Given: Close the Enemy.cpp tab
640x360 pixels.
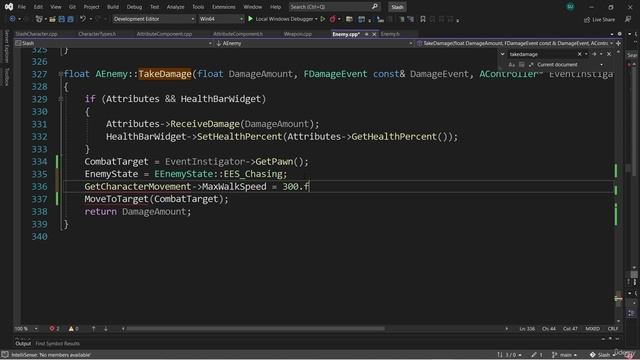Looking at the screenshot, I should (374, 34).
